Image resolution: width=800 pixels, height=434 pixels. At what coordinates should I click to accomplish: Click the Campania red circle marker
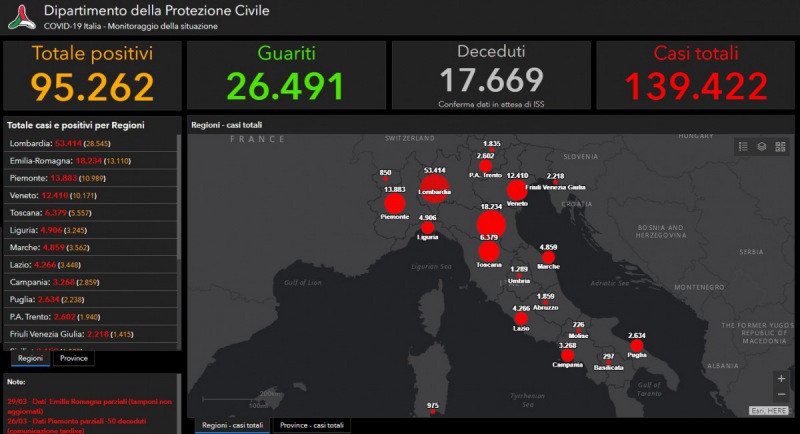567,355
